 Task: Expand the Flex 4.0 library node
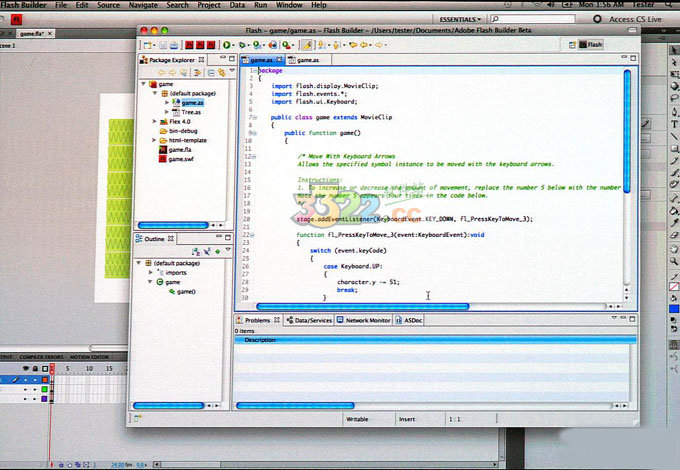click(x=154, y=121)
